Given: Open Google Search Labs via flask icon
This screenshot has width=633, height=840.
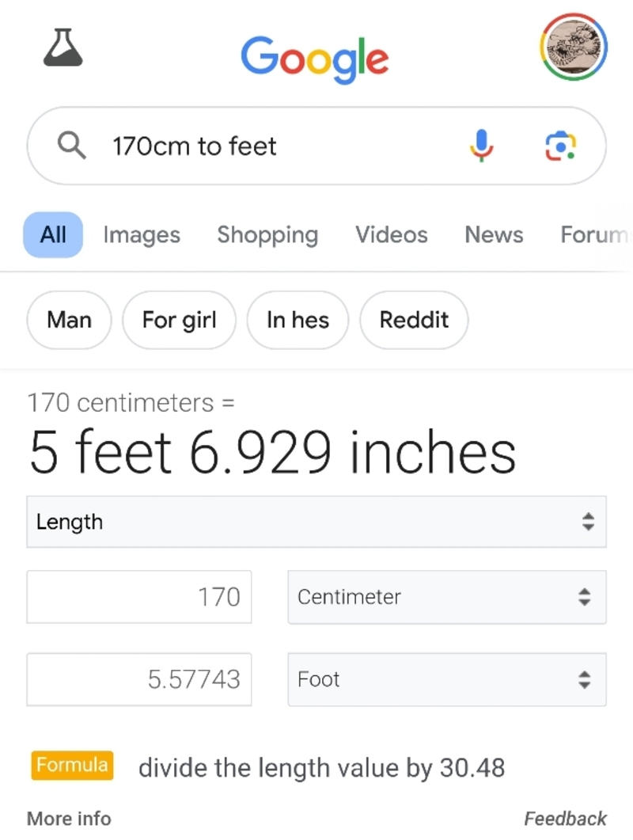Looking at the screenshot, I should point(62,48).
